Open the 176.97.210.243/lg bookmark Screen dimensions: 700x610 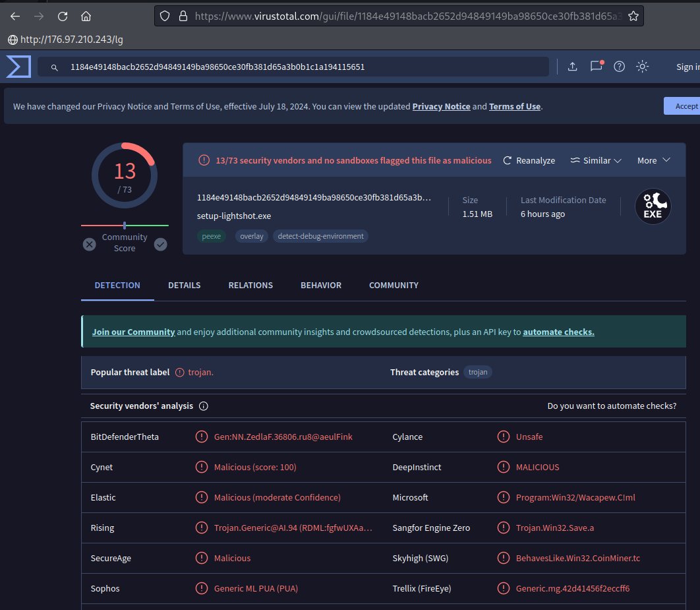66,40
